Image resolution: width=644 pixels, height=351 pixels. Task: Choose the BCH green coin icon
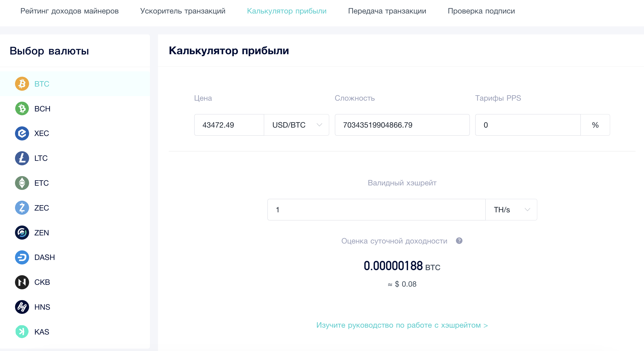click(x=22, y=109)
